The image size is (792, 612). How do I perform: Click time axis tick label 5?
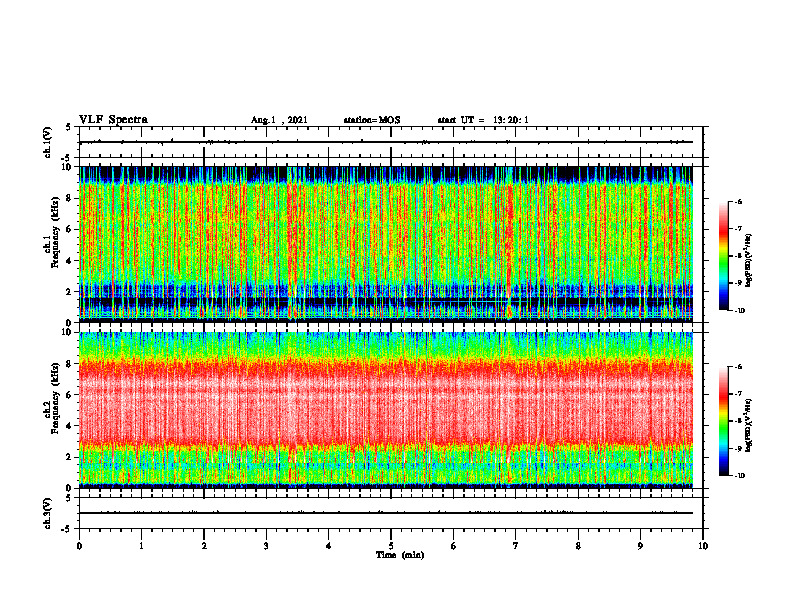[391, 546]
